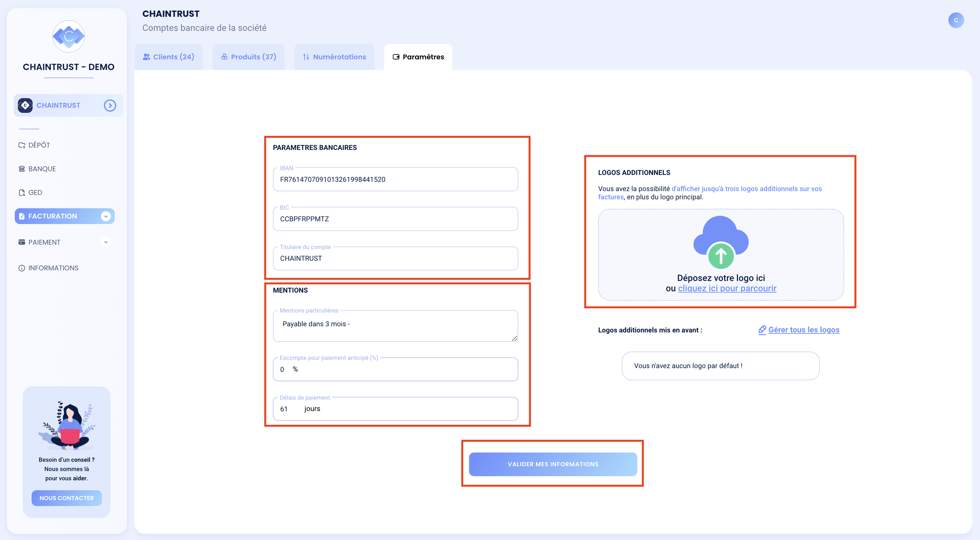The height and width of the screenshot is (540, 980).
Task: Open the GED sidebar entry
Action: 30,193
